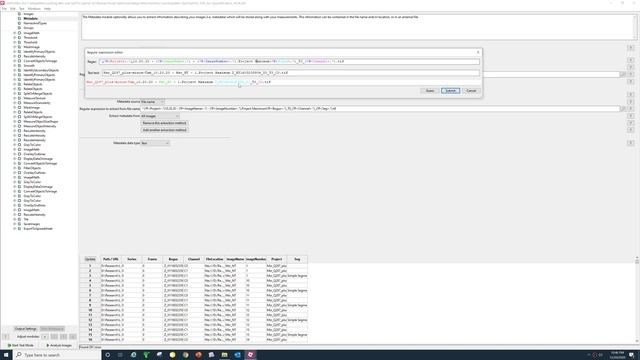
Task: Toggle enabled checkbox for Tile module
Action: 19,219
